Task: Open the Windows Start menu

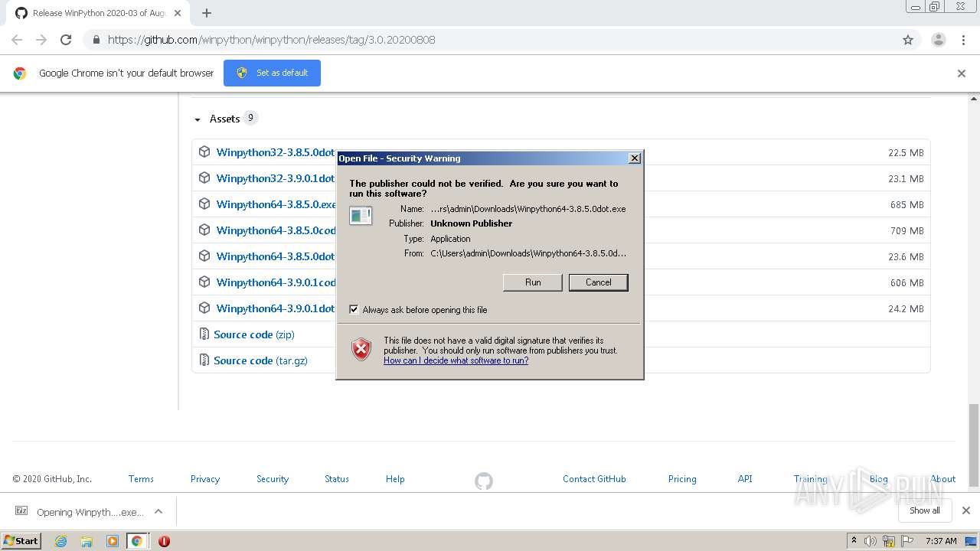Action: click(21, 540)
